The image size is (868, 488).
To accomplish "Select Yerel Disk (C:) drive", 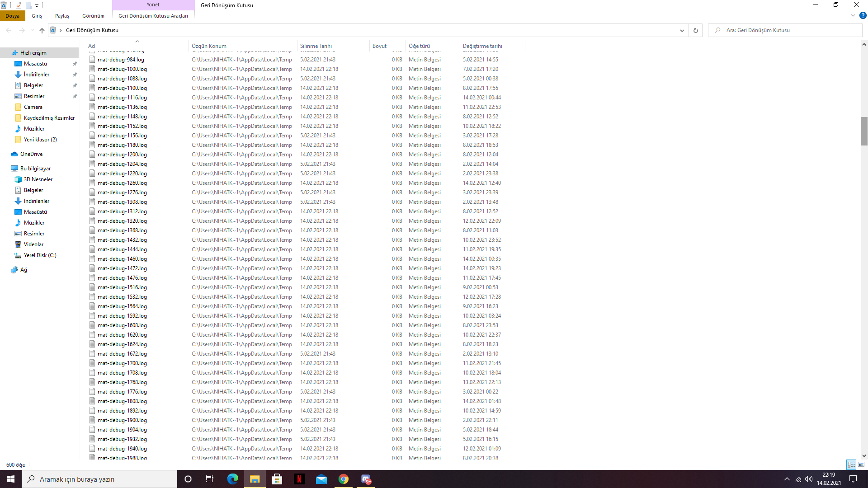I will pyautogui.click(x=40, y=255).
